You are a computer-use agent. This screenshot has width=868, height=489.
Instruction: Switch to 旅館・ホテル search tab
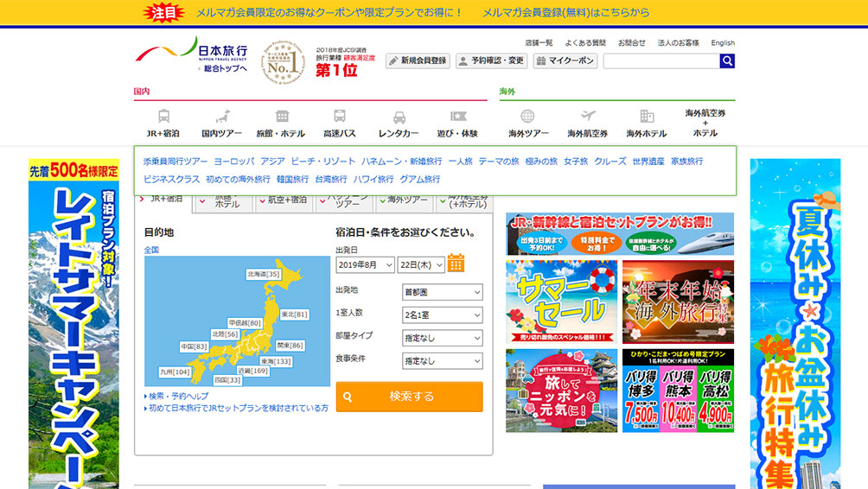[x=224, y=203]
